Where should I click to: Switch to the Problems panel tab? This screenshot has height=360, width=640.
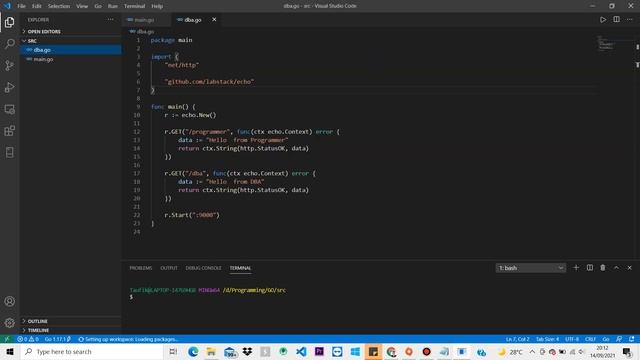click(140, 268)
